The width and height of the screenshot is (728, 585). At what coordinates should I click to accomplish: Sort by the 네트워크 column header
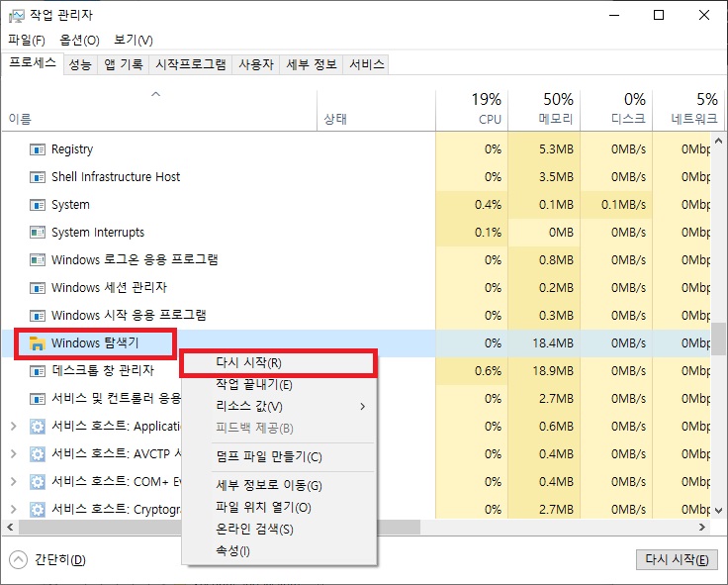(689, 111)
